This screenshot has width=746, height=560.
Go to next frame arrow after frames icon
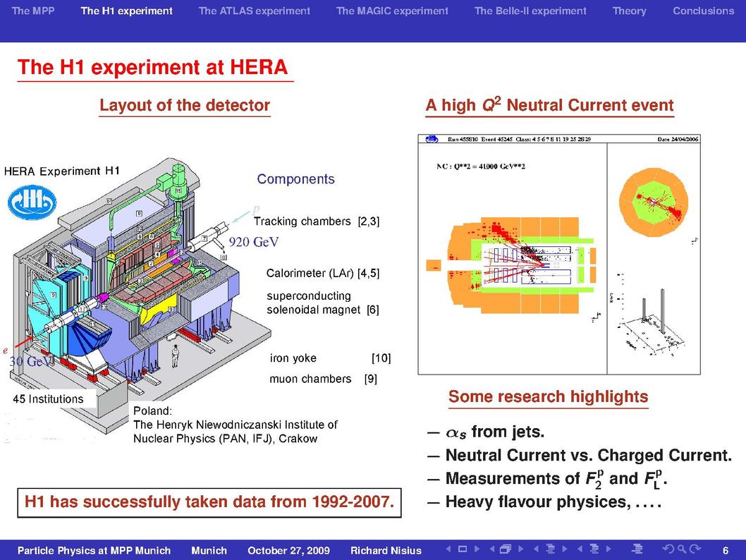[521, 549]
